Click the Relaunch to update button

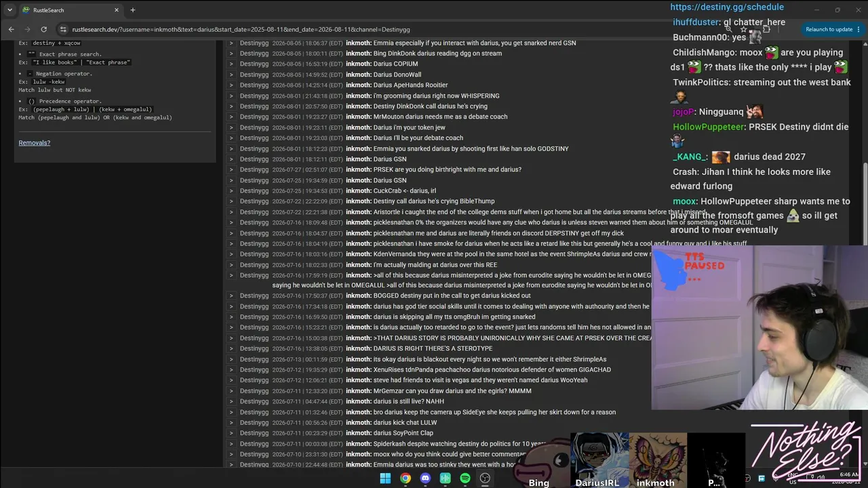[829, 29]
